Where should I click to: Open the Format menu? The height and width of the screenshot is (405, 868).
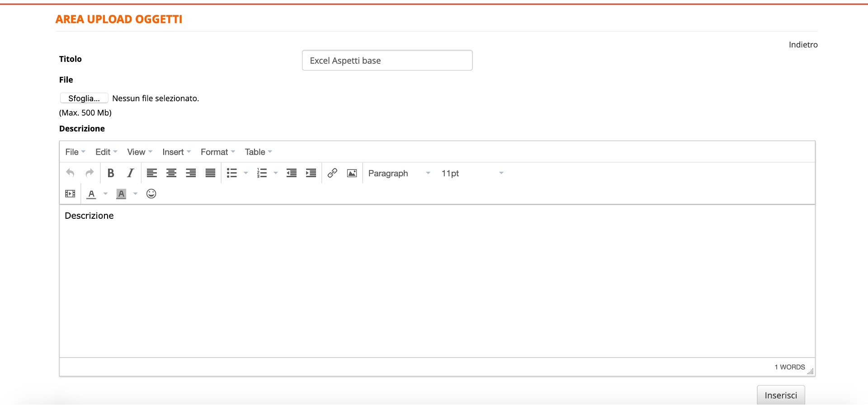(217, 152)
